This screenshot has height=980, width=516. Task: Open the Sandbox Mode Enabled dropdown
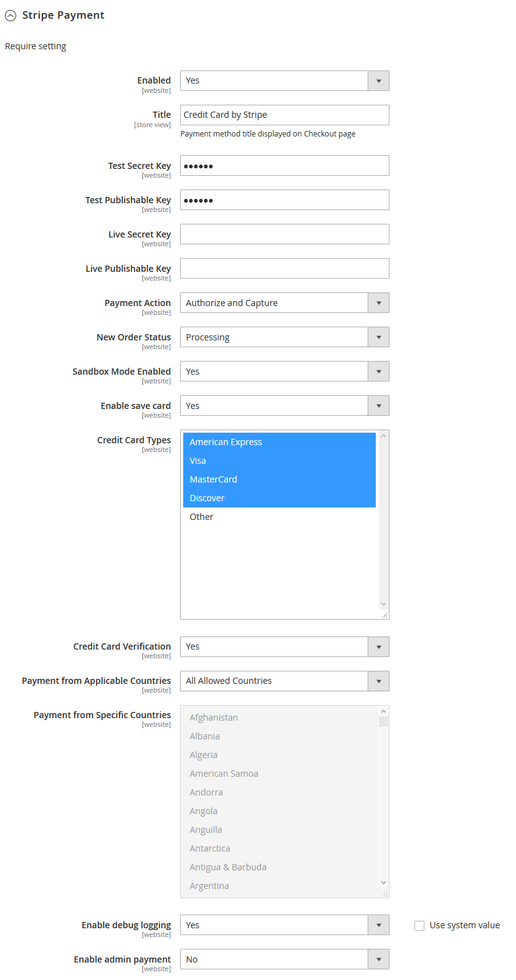coord(285,372)
